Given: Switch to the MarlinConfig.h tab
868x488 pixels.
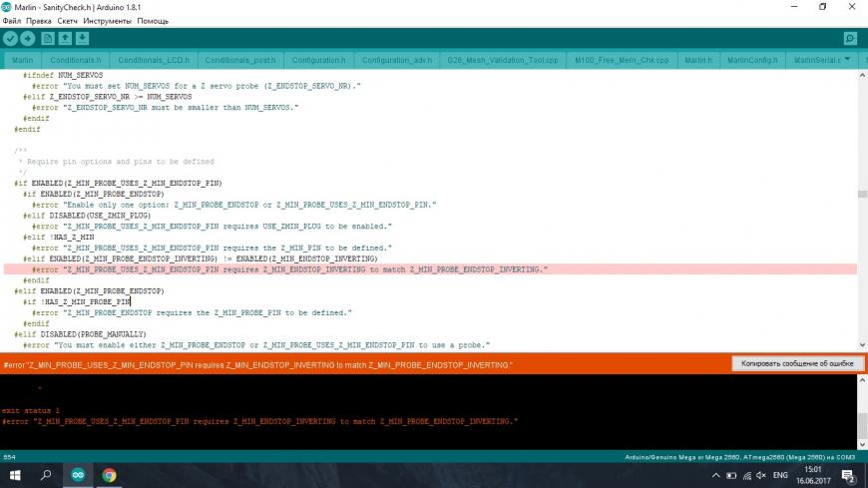Looking at the screenshot, I should click(x=752, y=60).
